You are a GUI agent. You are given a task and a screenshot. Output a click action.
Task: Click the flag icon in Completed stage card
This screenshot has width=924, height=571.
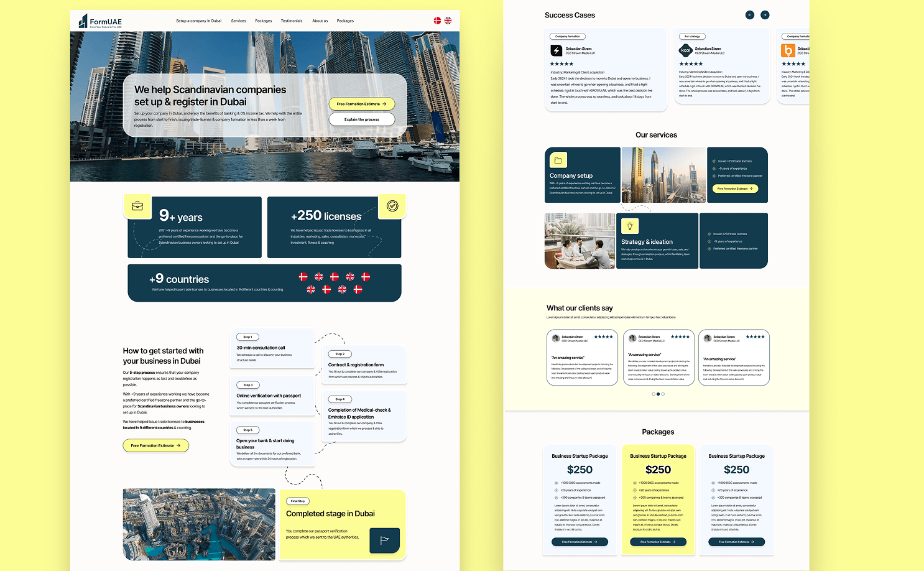point(384,541)
